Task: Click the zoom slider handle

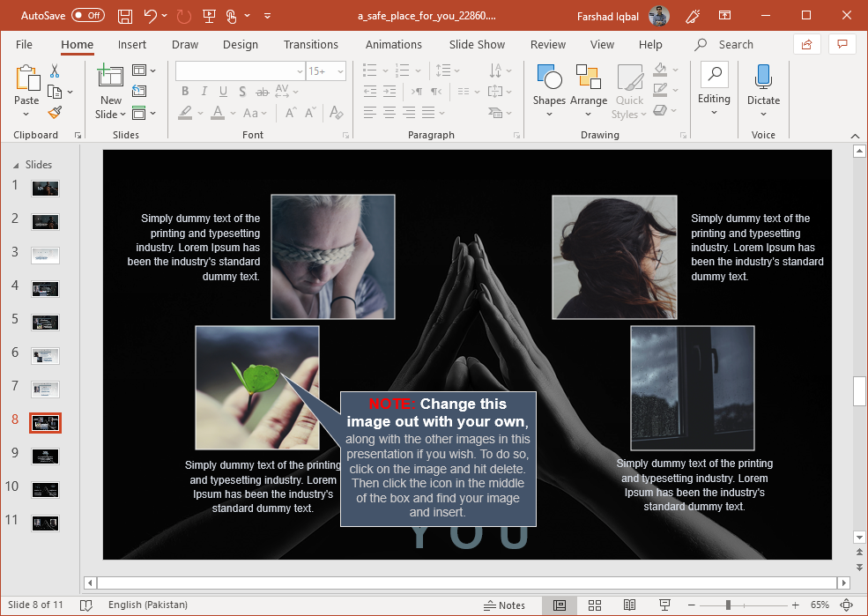Action: pyautogui.click(x=728, y=605)
